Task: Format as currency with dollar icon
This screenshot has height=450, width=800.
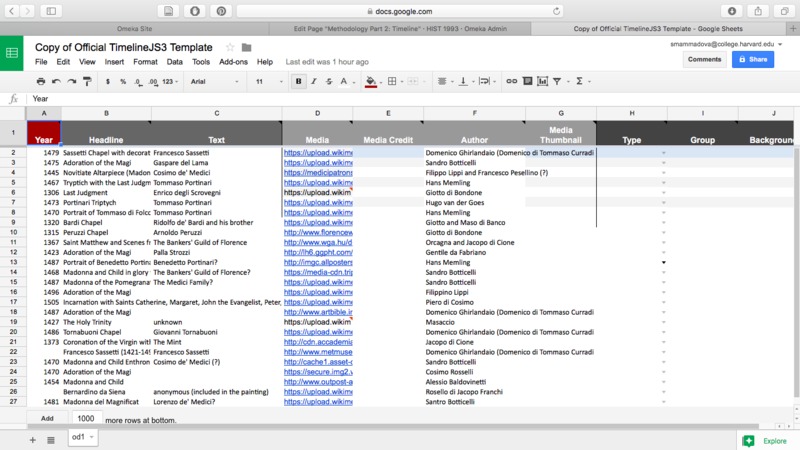Action: tap(108, 81)
